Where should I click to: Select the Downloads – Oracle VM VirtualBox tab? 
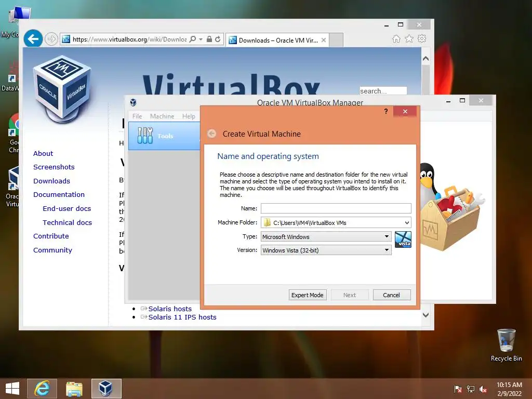coord(278,40)
